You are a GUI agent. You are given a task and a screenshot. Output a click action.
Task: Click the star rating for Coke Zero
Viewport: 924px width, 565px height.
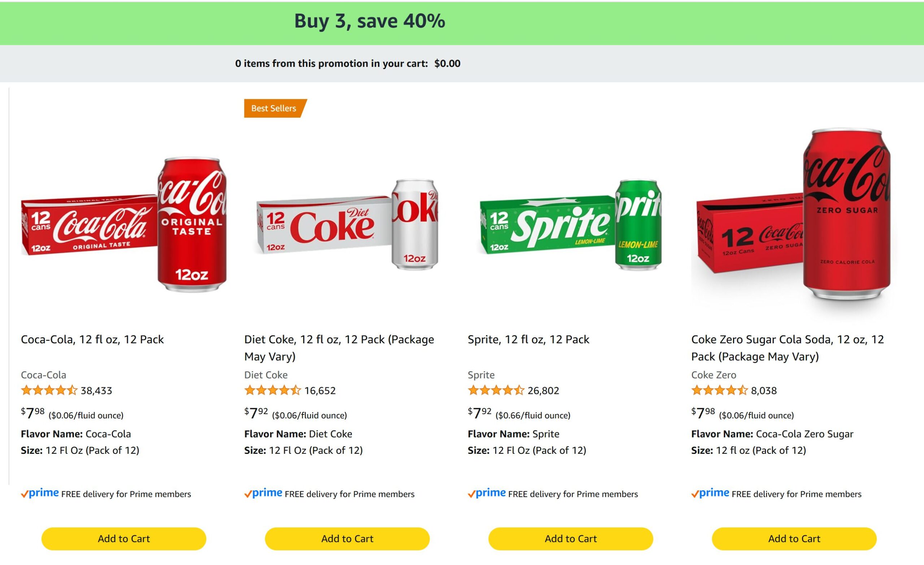point(719,391)
